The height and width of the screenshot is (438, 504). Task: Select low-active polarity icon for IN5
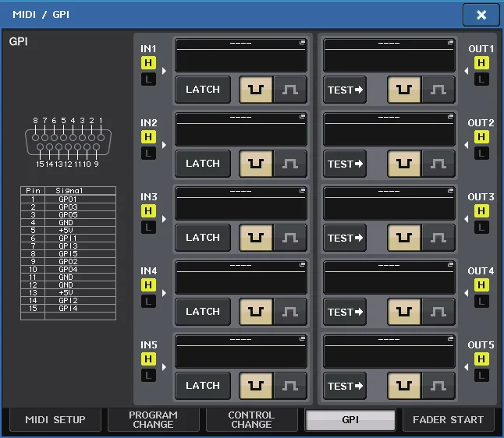click(256, 386)
